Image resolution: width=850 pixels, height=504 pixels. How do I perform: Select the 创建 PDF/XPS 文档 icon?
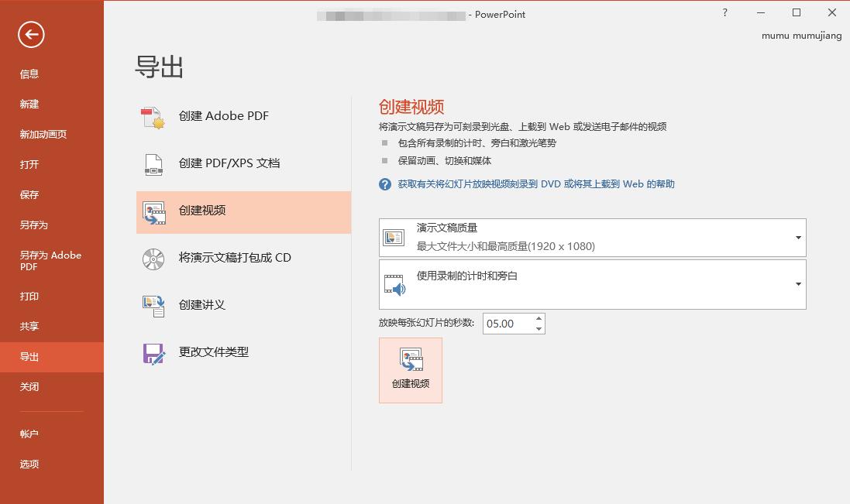click(x=154, y=163)
